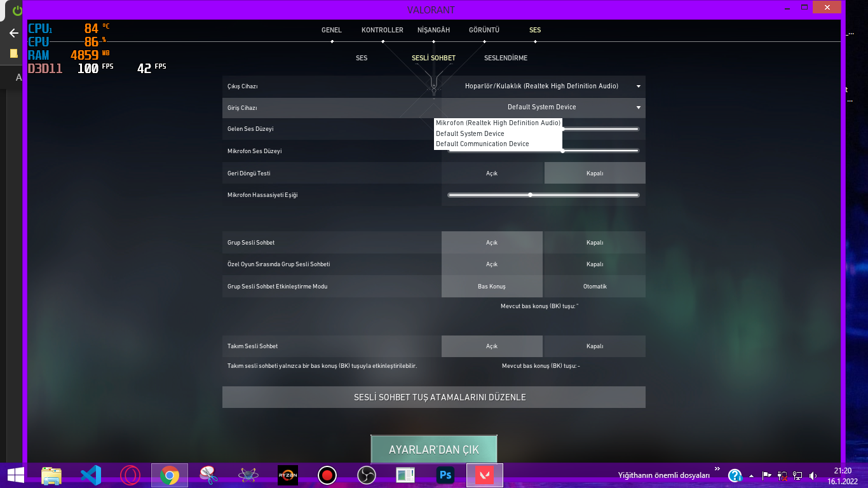Screen dimensions: 868x488
Task: Show hidden tray icons arrow
Action: [752, 475]
